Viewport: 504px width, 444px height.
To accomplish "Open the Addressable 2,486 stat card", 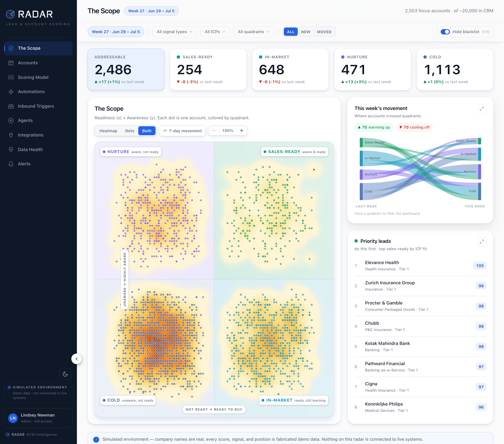I will point(126,69).
